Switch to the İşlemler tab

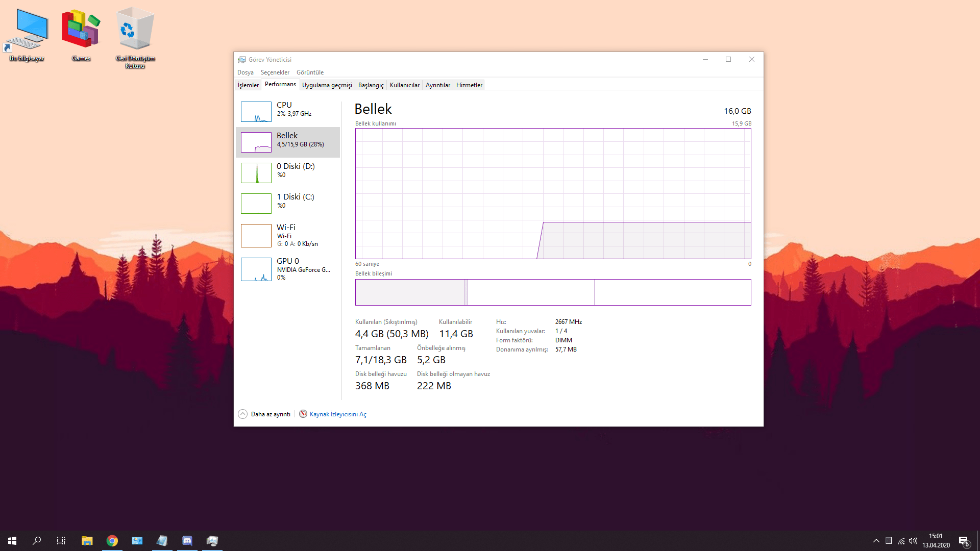click(248, 85)
